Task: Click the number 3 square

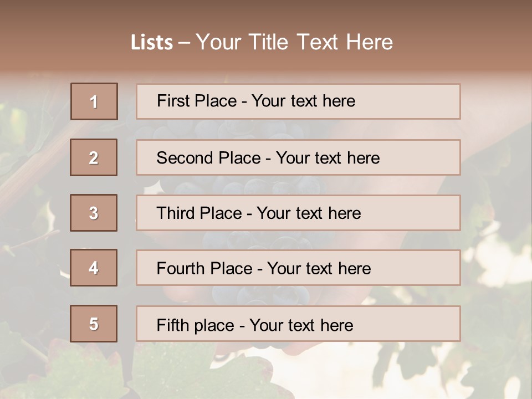Action: pyautogui.click(x=94, y=213)
